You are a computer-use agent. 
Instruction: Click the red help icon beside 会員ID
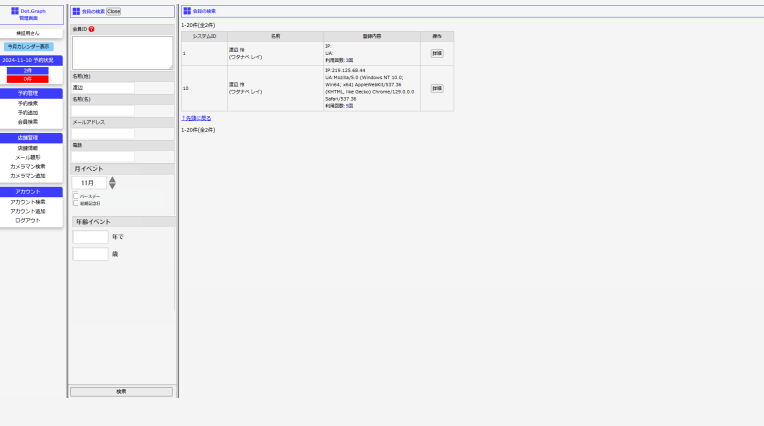point(92,29)
